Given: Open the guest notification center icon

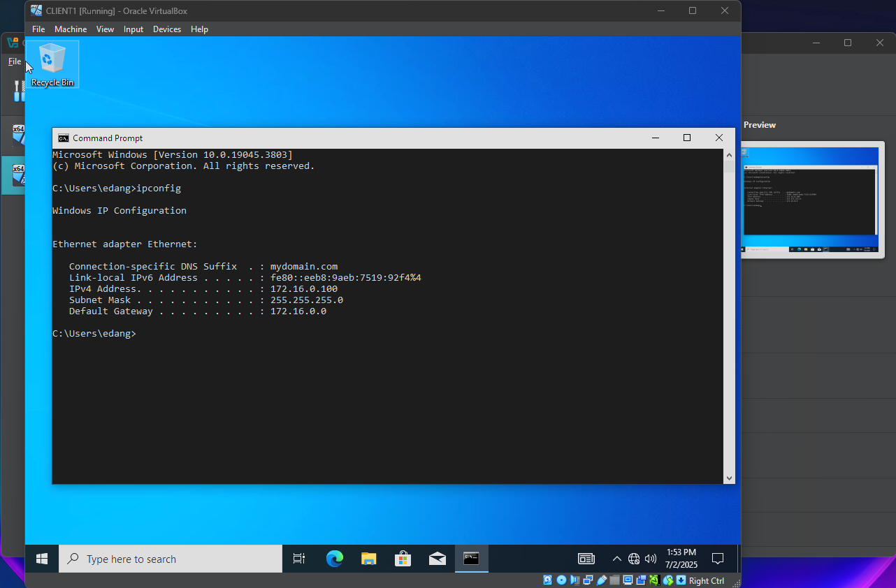Looking at the screenshot, I should 717,559.
